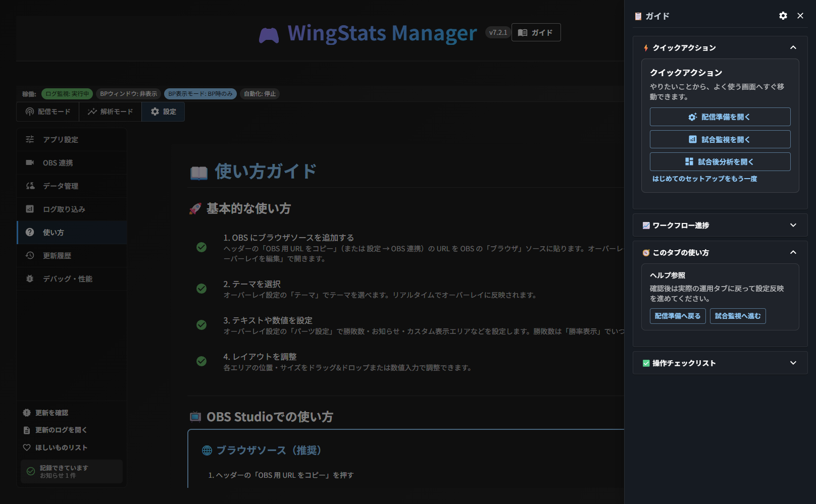Image resolution: width=816 pixels, height=504 pixels.
Task: Click checkmark icon beside レイアウトを調整
Action: 201,361
